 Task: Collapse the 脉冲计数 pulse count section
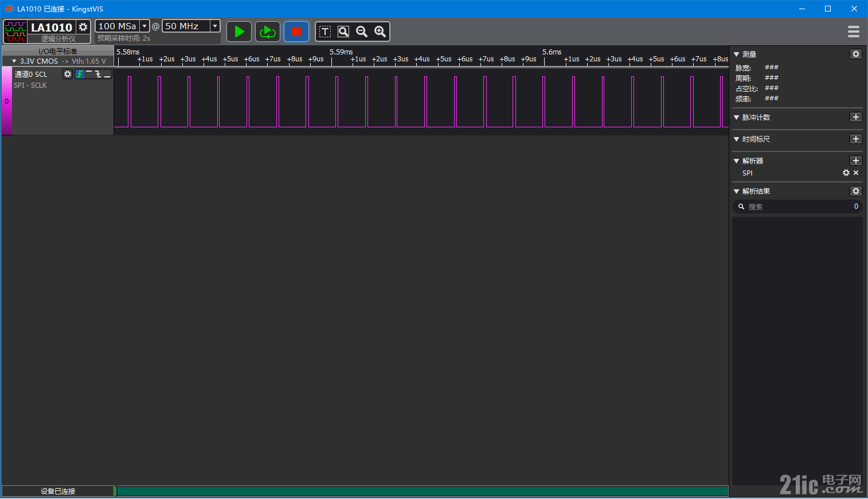pyautogui.click(x=737, y=117)
